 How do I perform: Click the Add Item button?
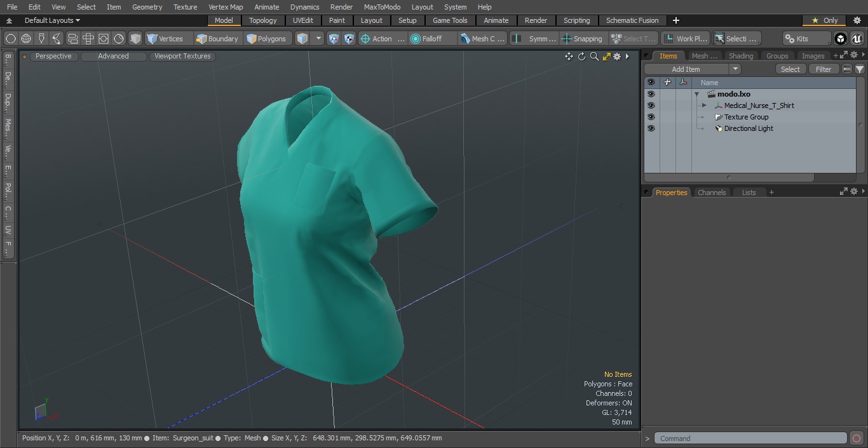(686, 69)
